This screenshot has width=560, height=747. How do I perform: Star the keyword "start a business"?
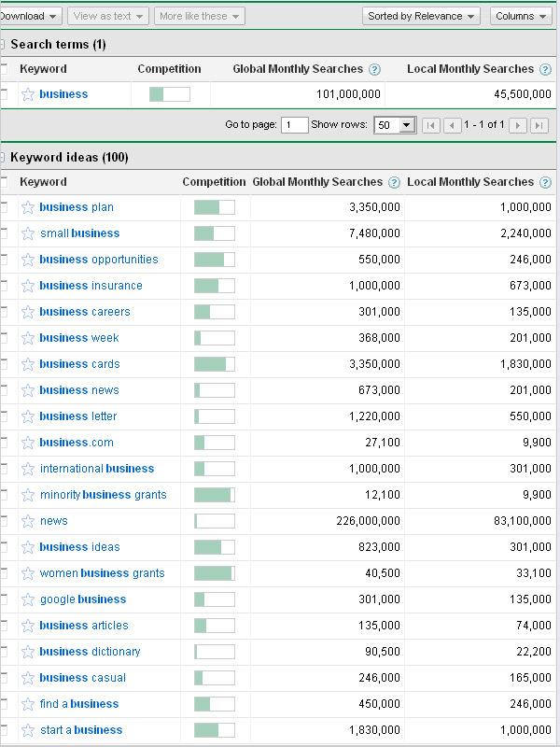[x=30, y=729]
